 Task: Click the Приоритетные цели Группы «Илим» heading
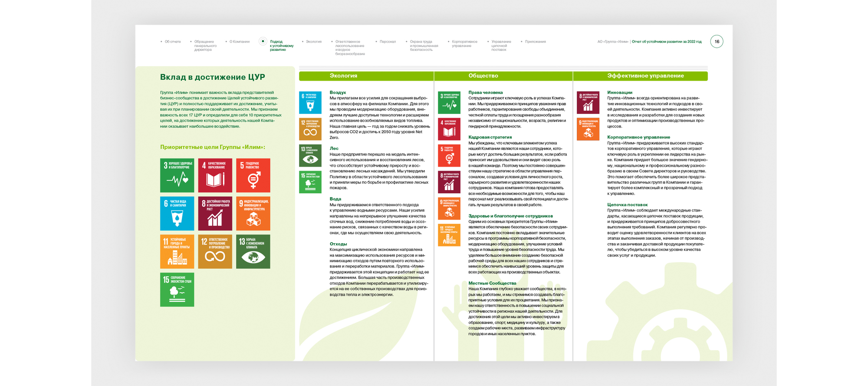click(213, 147)
